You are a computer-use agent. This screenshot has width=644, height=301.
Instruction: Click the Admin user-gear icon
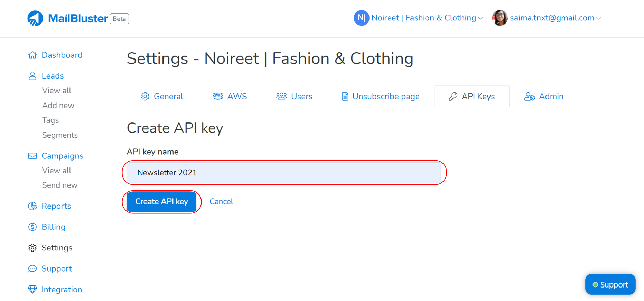[530, 97]
